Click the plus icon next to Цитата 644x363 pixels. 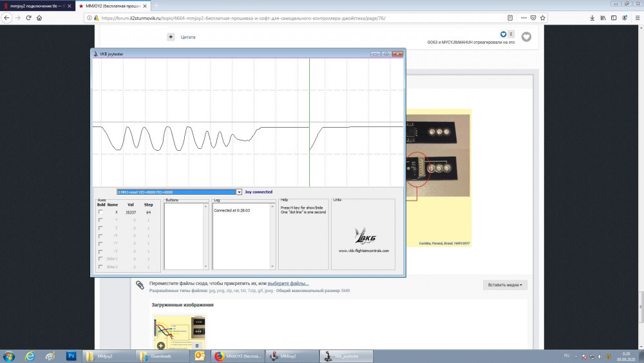pyautogui.click(x=171, y=37)
